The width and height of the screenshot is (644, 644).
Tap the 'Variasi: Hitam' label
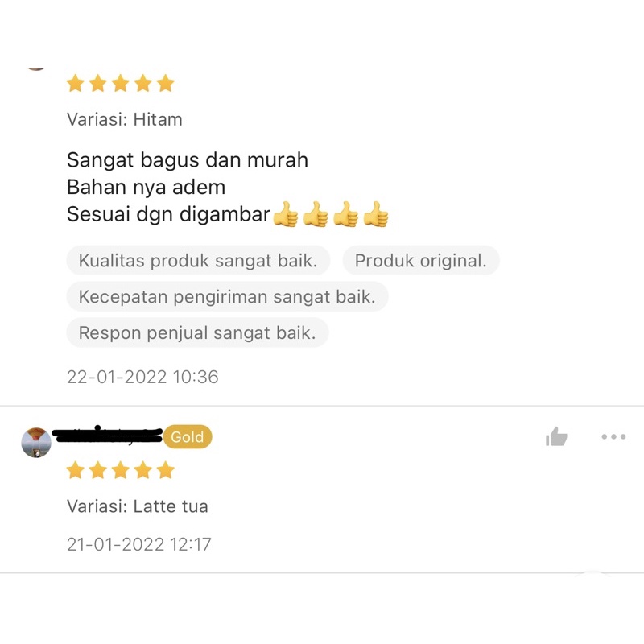coord(125,119)
